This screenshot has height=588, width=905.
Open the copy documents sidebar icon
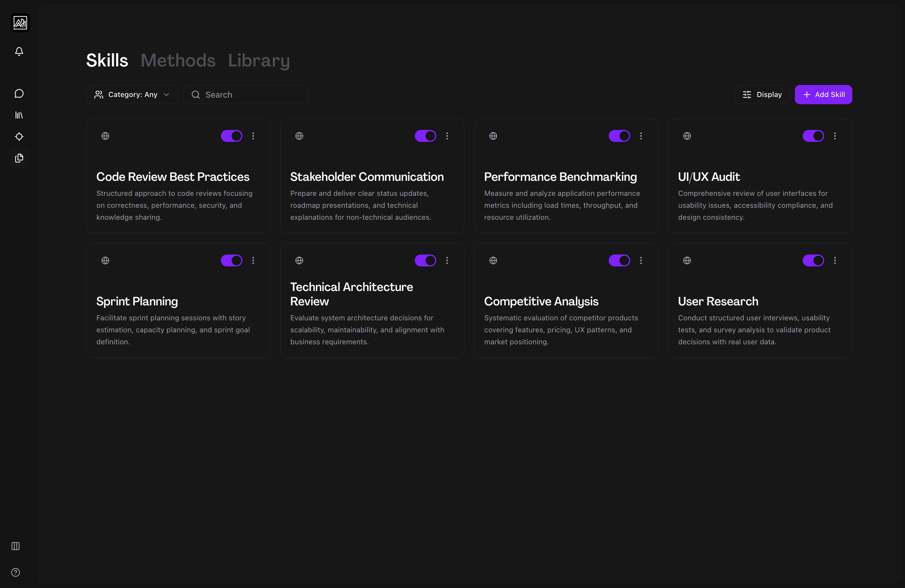pos(19,158)
